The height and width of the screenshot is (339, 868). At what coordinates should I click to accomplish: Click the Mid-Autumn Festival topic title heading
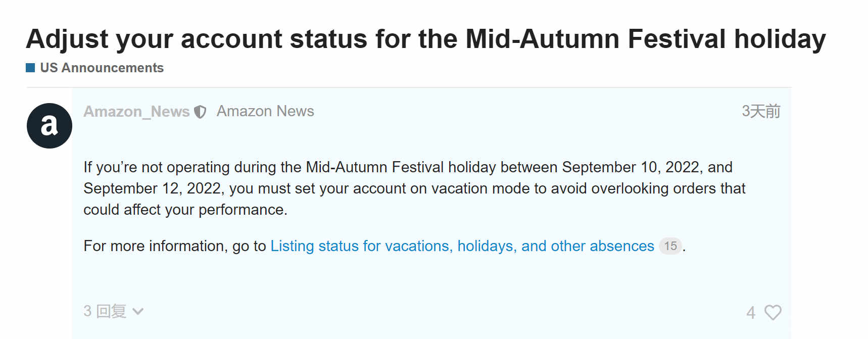pyautogui.click(x=426, y=39)
